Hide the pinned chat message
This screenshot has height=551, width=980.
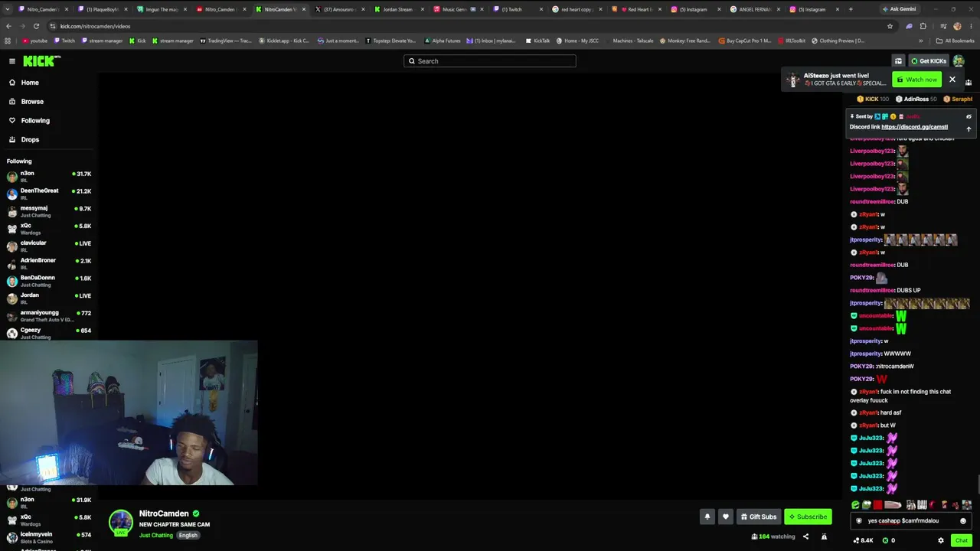coord(969,117)
